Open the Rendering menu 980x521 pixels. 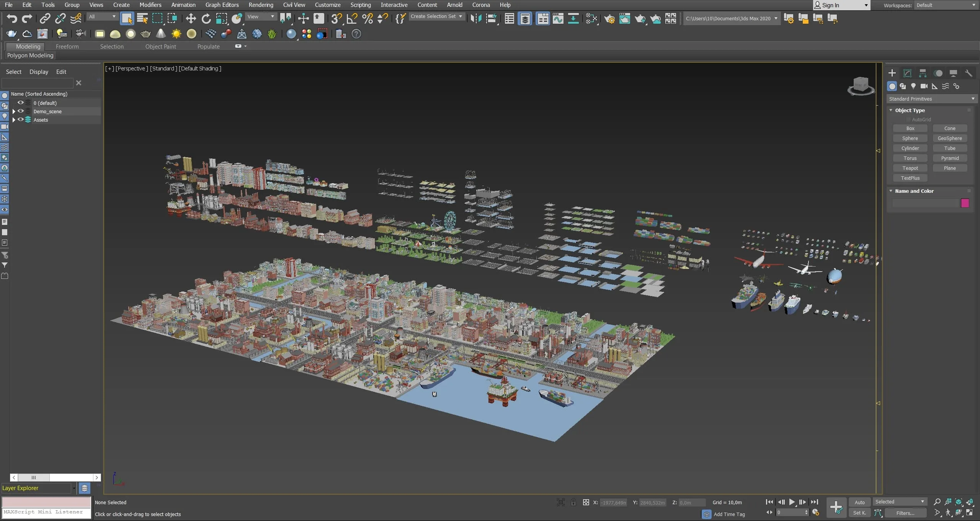point(261,5)
